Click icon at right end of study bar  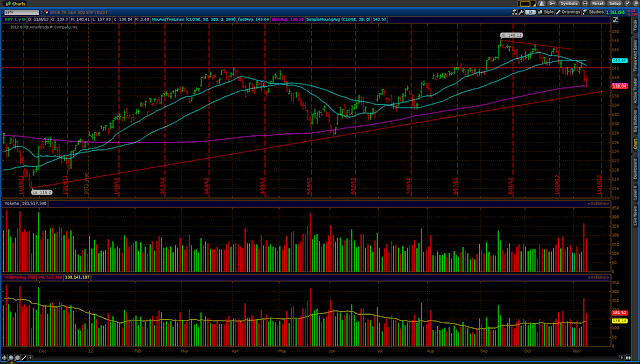(x=615, y=20)
